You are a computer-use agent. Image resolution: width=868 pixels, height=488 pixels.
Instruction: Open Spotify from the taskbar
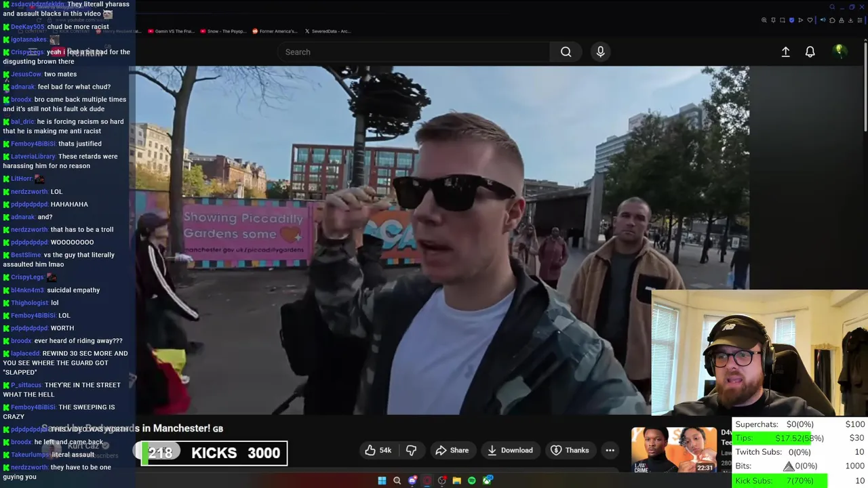(x=471, y=481)
